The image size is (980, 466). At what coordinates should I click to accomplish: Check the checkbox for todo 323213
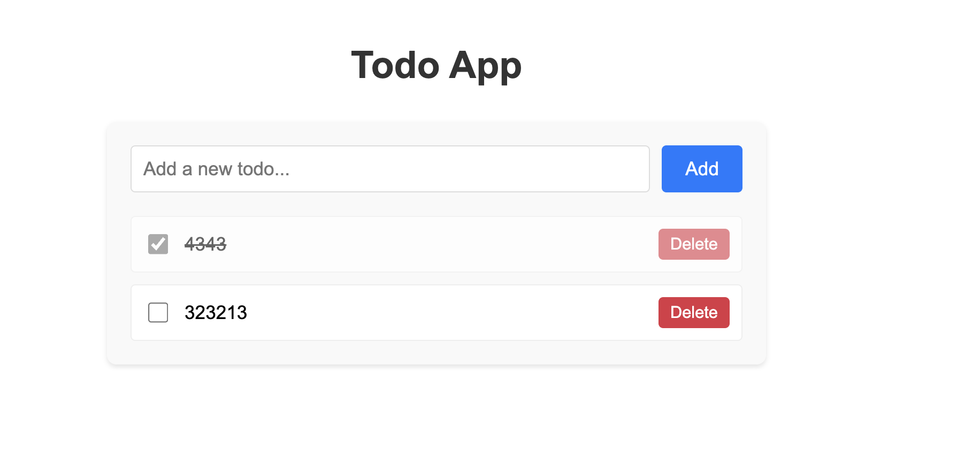tap(158, 313)
